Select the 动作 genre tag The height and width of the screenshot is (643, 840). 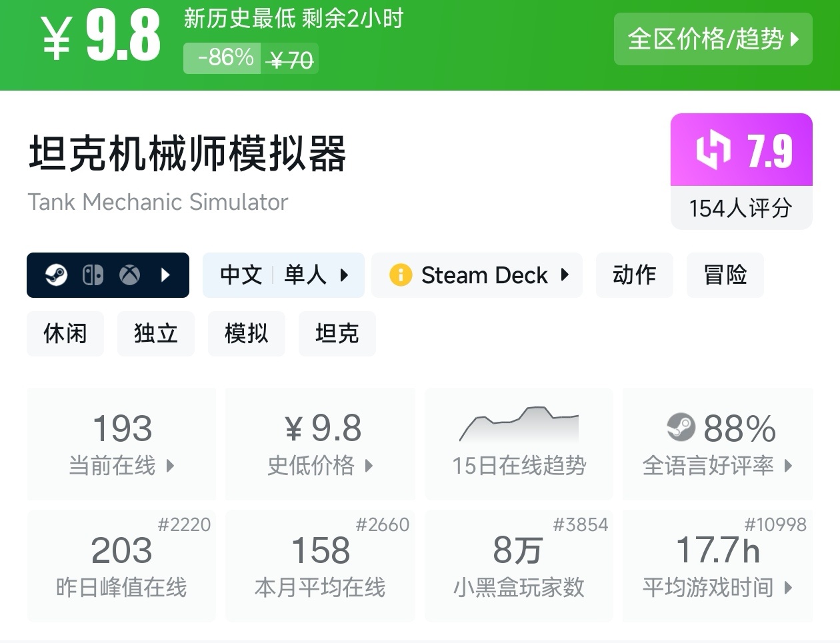pos(634,275)
